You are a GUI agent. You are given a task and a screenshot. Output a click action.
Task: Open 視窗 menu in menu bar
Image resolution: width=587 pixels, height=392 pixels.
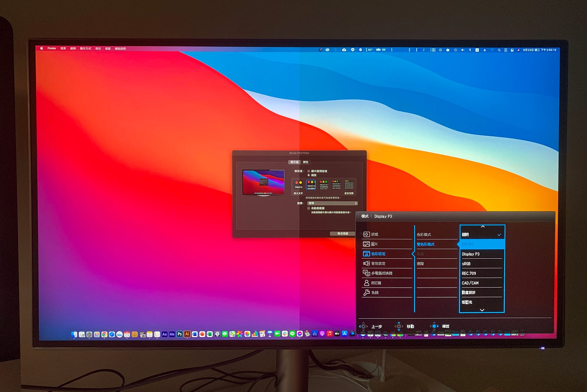point(108,48)
